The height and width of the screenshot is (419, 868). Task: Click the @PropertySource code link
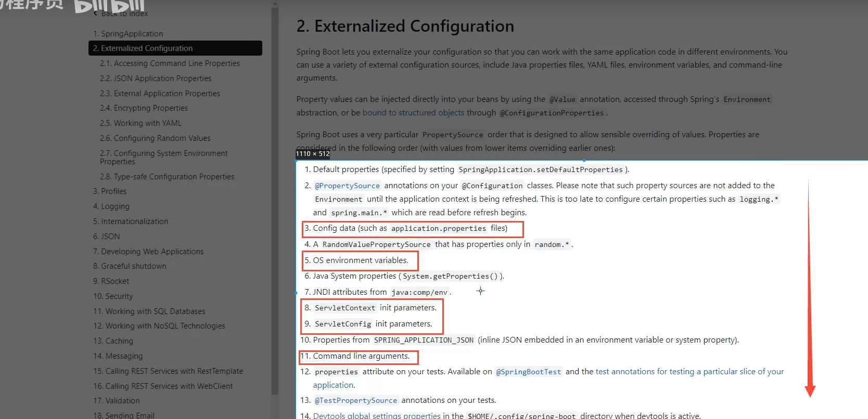click(347, 186)
